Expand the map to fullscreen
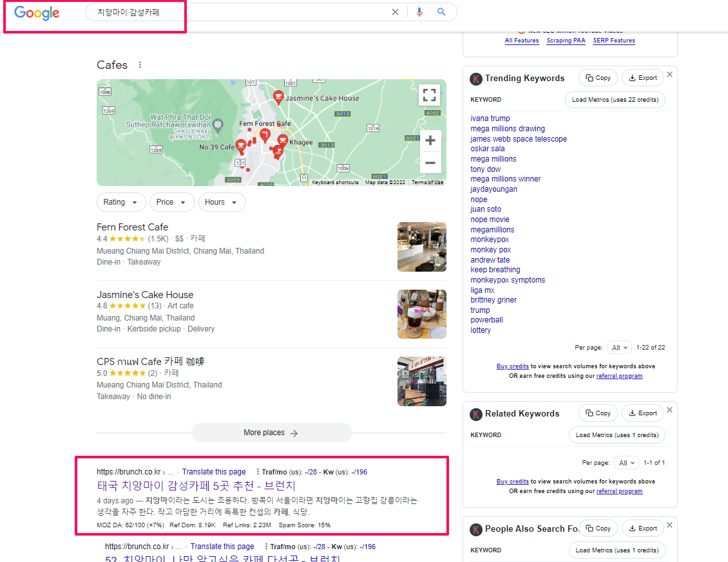Viewport: 728px width, 562px height. (429, 95)
